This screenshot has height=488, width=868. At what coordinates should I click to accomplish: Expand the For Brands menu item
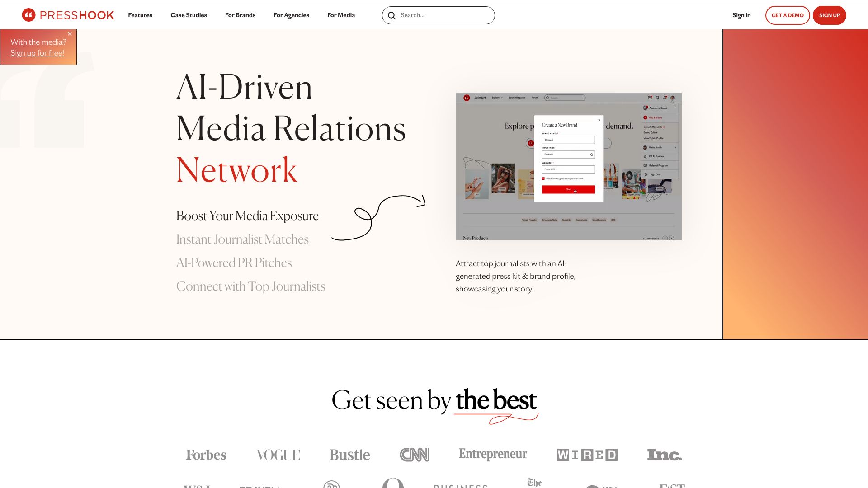[240, 15]
